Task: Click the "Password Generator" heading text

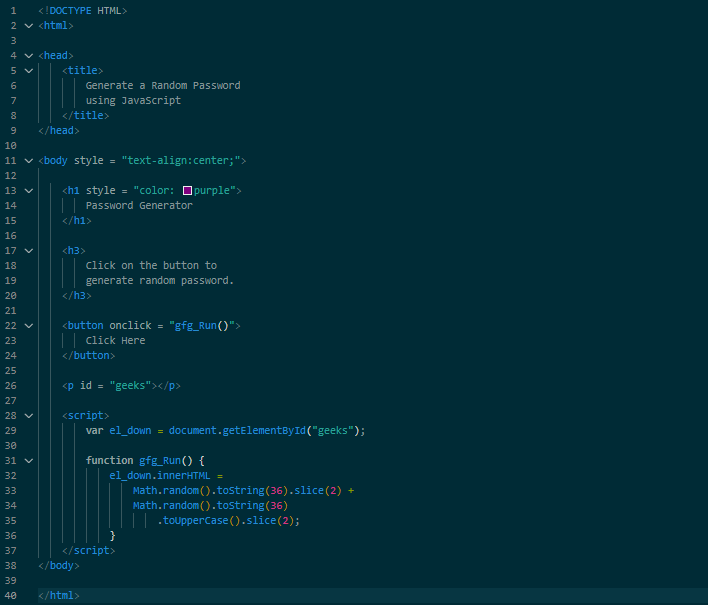Action: click(x=139, y=205)
